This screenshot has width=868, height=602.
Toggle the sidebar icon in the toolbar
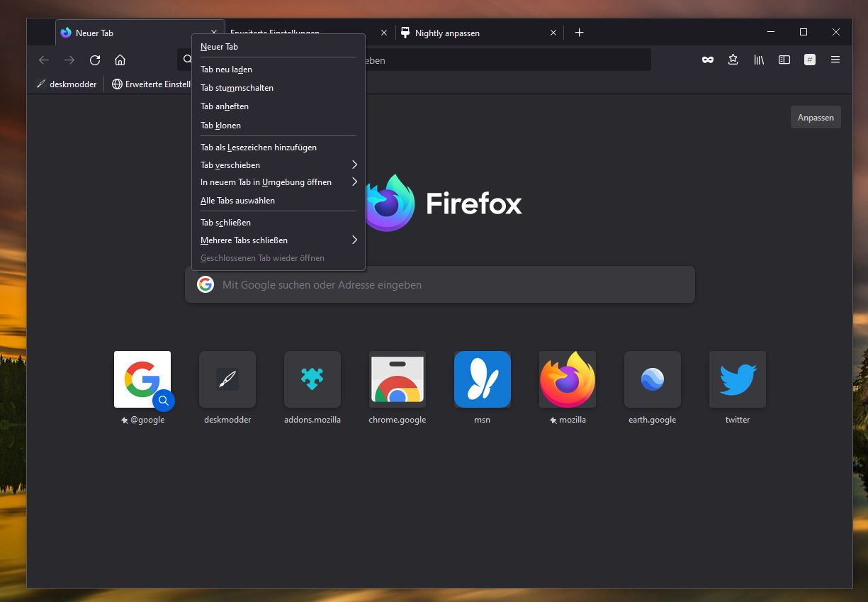click(784, 60)
